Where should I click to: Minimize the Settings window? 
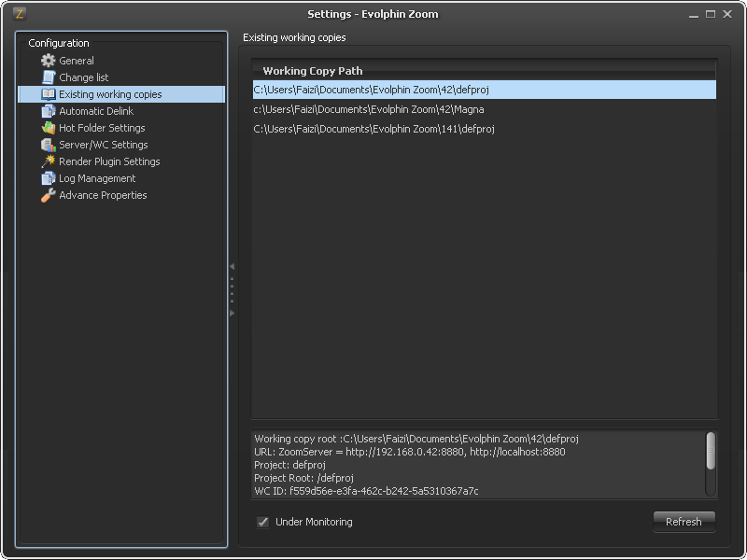[x=694, y=15]
